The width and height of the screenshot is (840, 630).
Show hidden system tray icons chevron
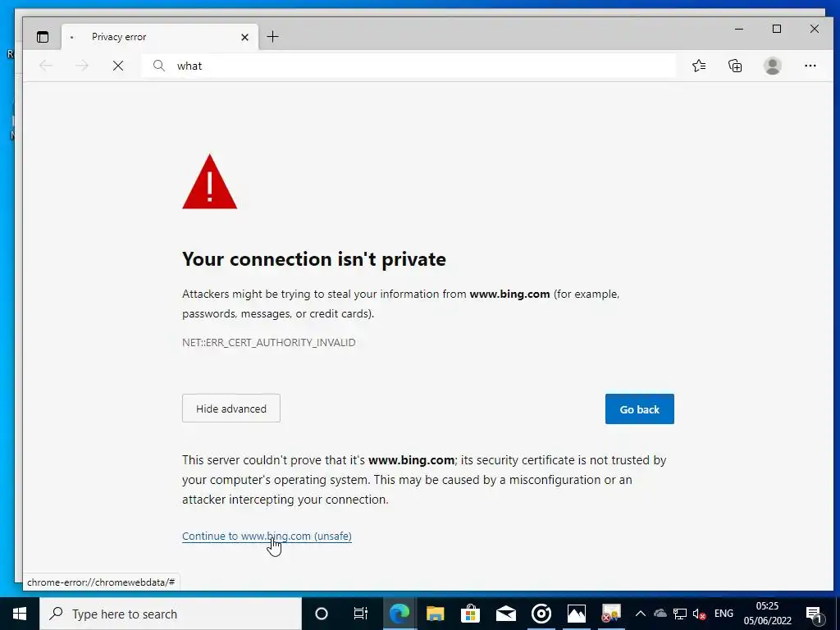pos(640,614)
